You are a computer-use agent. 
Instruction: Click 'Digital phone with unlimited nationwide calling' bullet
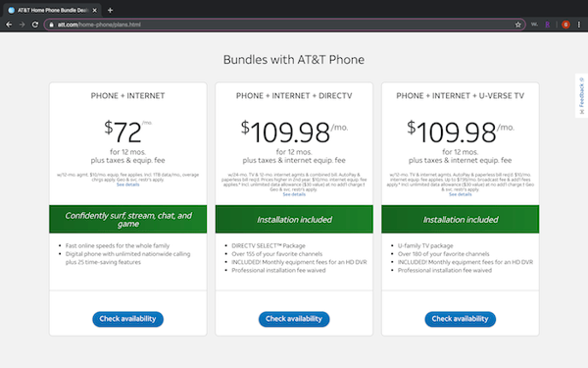(x=127, y=258)
